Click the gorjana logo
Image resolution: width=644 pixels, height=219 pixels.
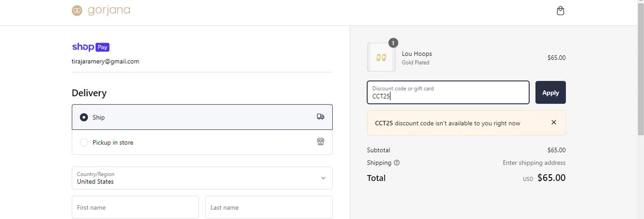point(101,10)
